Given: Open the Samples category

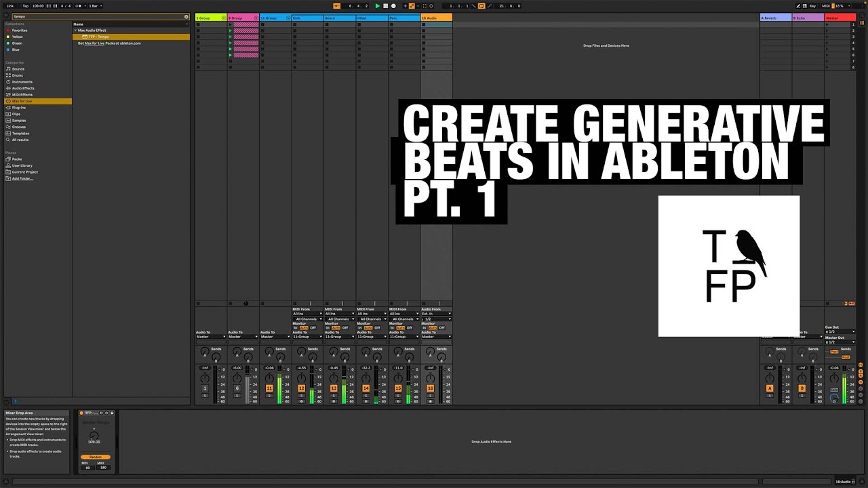Looking at the screenshot, I should [18, 121].
